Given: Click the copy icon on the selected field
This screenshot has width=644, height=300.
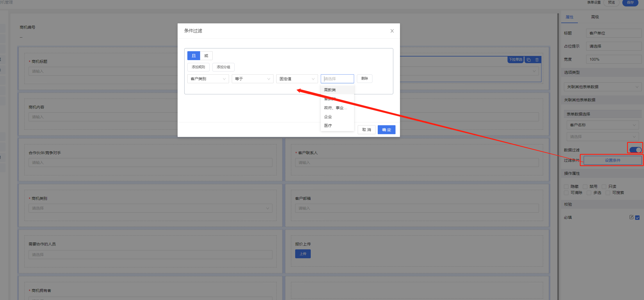Looking at the screenshot, I should [529, 60].
